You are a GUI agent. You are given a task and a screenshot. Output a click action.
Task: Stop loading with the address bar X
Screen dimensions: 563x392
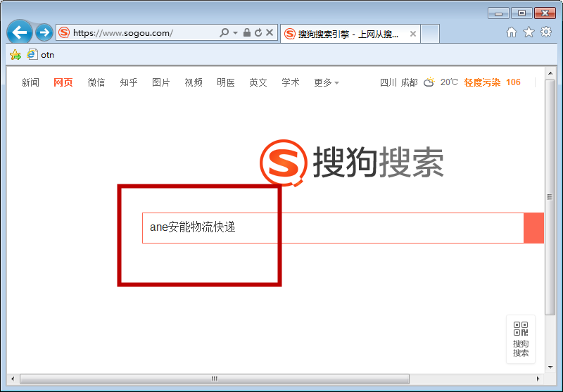(270, 32)
